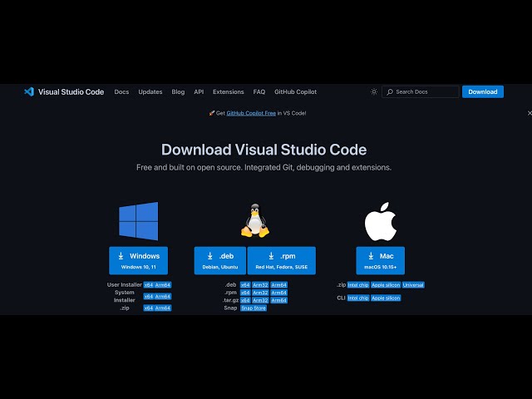Viewport: 532px width, 399px height.
Task: Select Windows .zip x64 link
Action: pyautogui.click(x=149, y=308)
